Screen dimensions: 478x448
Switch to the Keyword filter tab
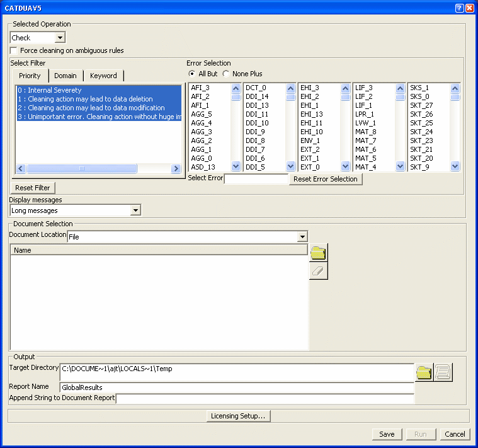tap(103, 76)
